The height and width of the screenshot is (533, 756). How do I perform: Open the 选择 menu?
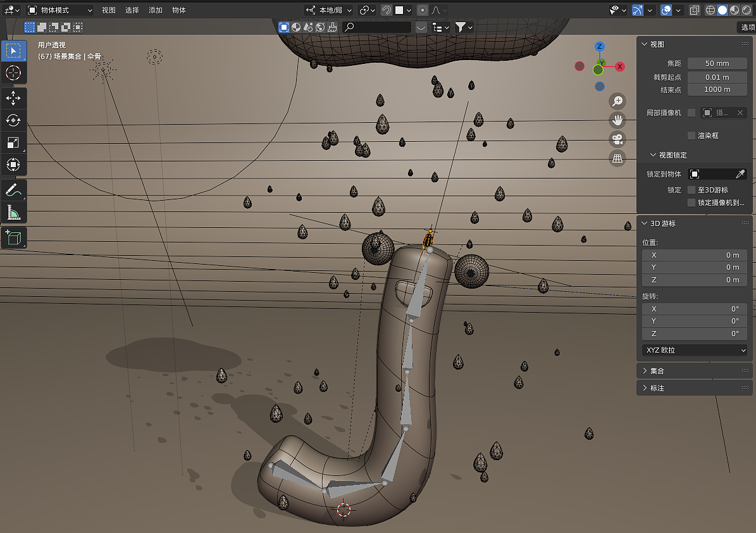coord(132,10)
